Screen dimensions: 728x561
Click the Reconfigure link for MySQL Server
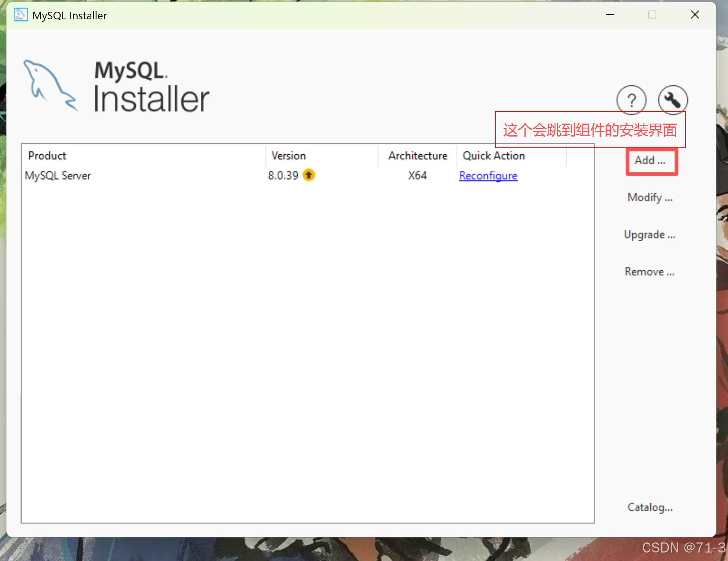(x=488, y=176)
